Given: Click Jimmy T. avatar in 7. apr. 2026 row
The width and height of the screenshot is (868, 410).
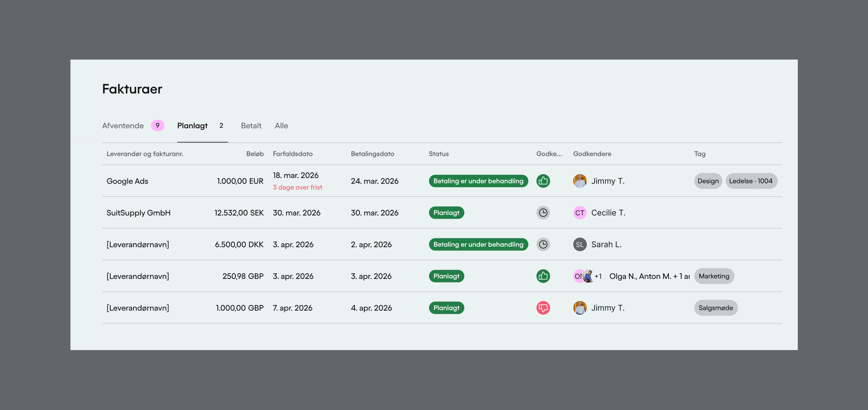Looking at the screenshot, I should 580,308.
